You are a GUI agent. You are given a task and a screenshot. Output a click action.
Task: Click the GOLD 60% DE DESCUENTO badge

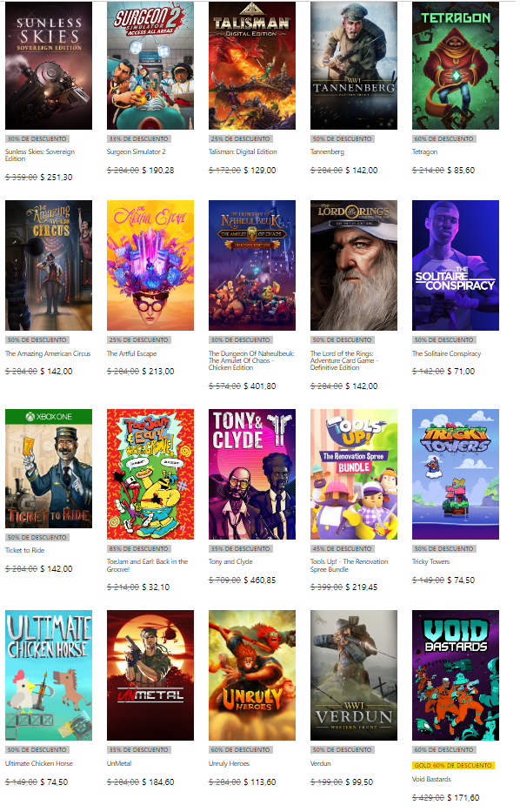tap(453, 765)
